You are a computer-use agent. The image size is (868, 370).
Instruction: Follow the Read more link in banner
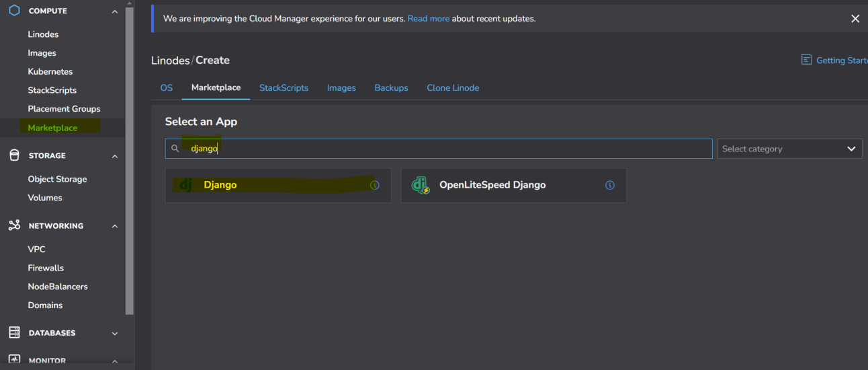429,19
